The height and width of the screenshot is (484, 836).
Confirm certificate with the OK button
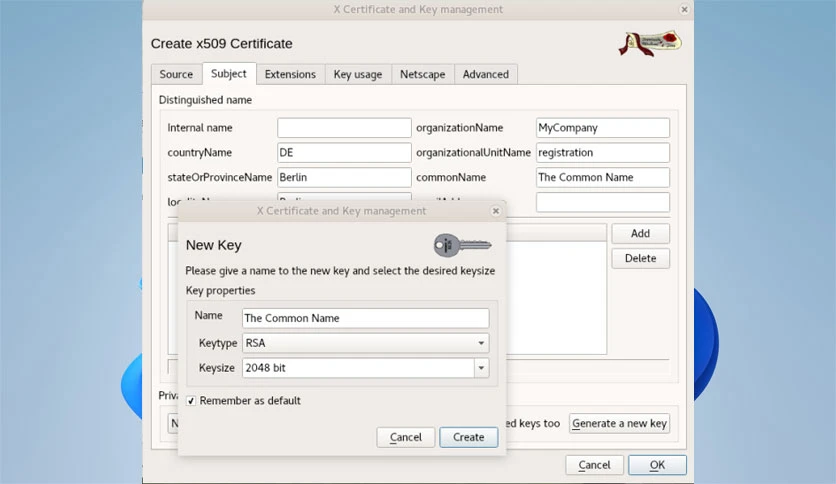tap(657, 465)
